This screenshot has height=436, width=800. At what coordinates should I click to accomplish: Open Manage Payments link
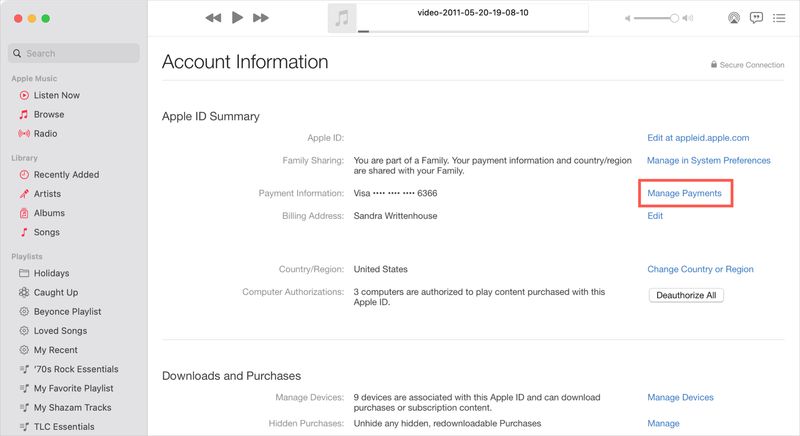pos(684,193)
